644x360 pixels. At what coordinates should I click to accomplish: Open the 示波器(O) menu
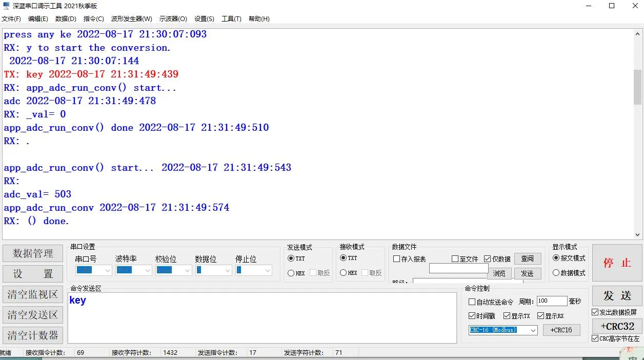click(x=173, y=19)
